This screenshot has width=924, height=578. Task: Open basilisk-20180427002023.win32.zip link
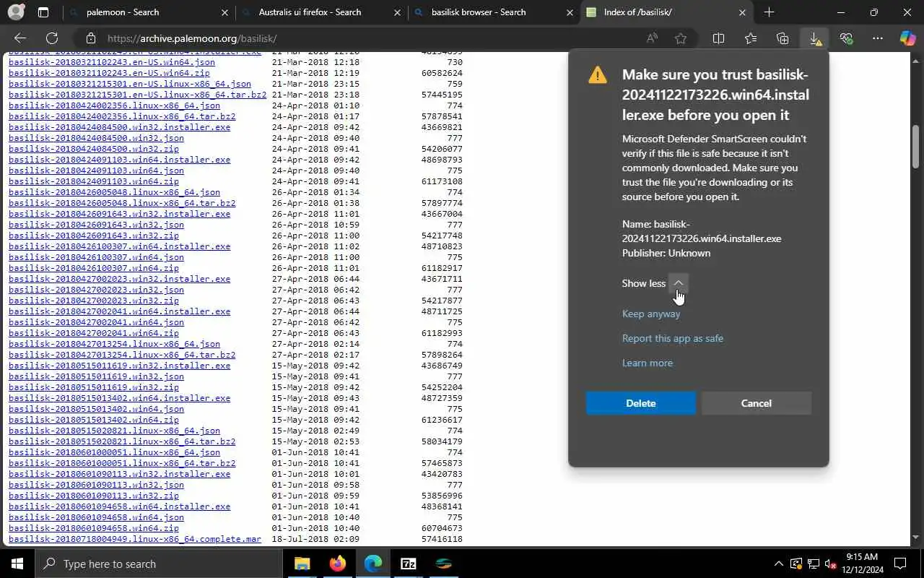[94, 301]
